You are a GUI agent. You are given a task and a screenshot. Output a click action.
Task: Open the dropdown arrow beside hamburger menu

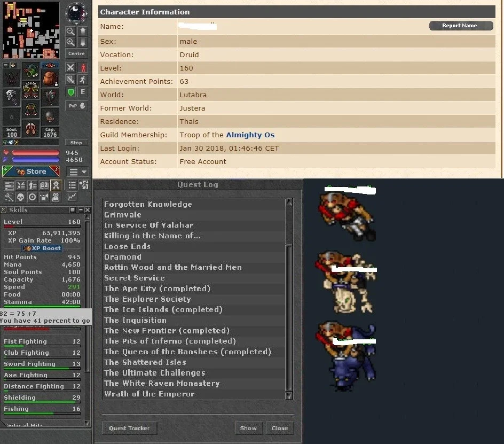click(84, 172)
